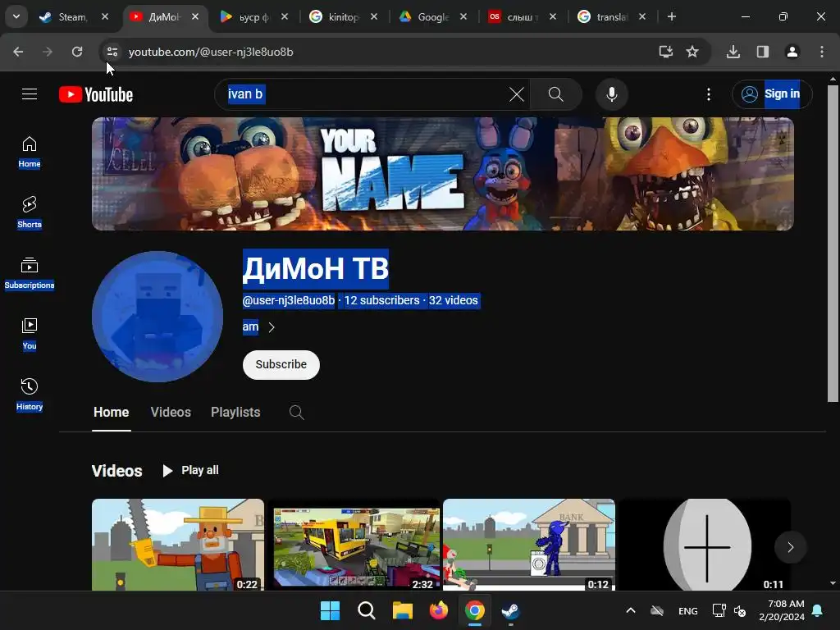This screenshot has height=630, width=840.
Task: Open the Windows Start menu
Action: point(330,610)
